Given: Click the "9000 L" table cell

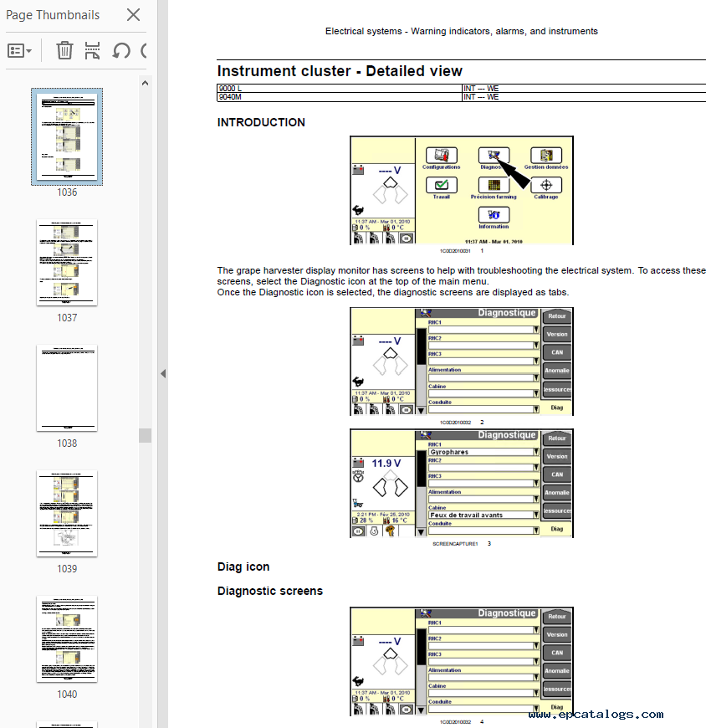Looking at the screenshot, I should [340, 89].
